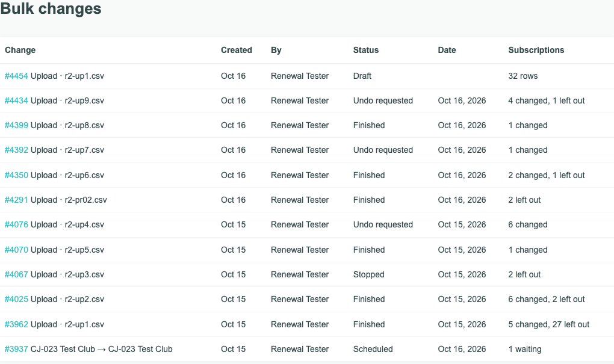Screen dimensions: 614x364
Task: Click Created date Oct 15 for #3937
Action: (x=233, y=349)
